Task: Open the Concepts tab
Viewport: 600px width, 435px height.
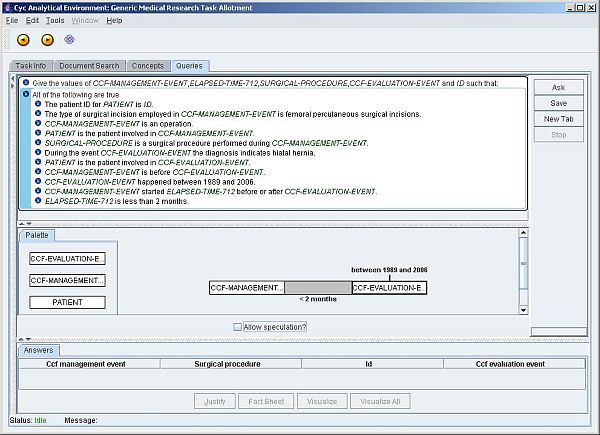Action: (x=147, y=66)
